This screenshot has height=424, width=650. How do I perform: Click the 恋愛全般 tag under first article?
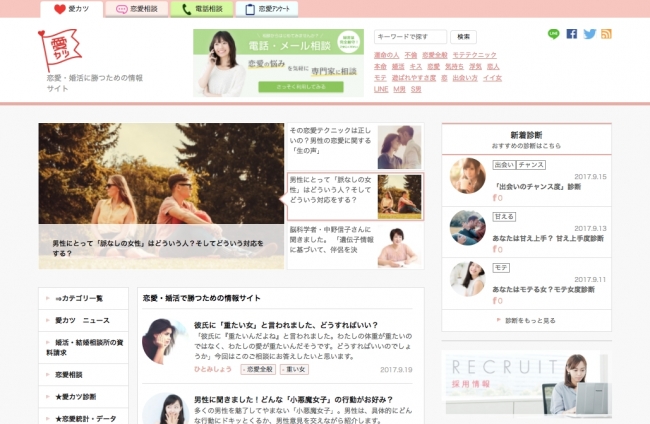pyautogui.click(x=258, y=369)
